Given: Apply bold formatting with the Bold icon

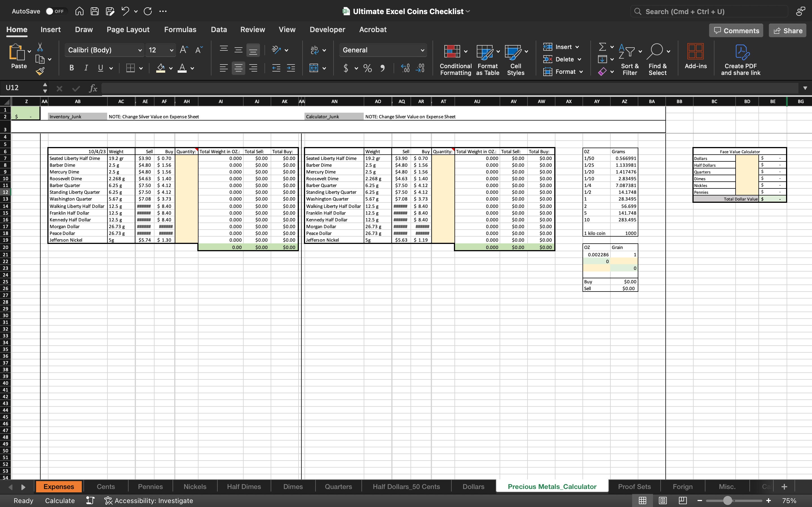Looking at the screenshot, I should click(71, 68).
